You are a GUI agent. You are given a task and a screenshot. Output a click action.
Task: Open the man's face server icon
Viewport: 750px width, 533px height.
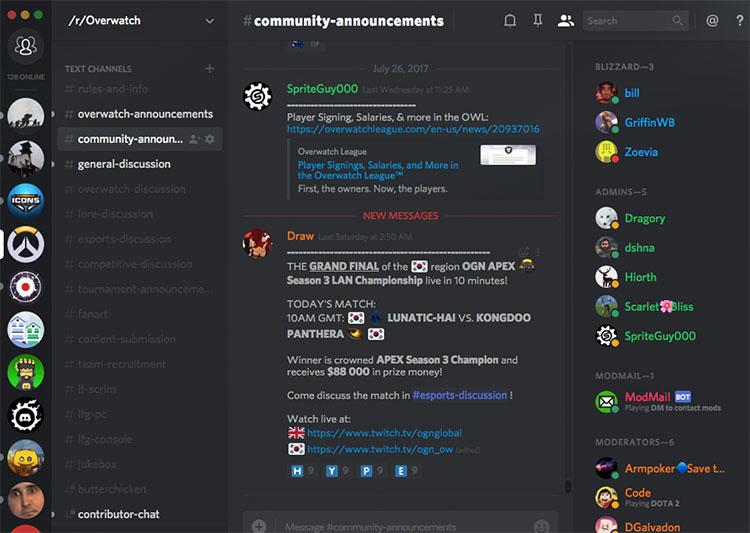(x=25, y=500)
